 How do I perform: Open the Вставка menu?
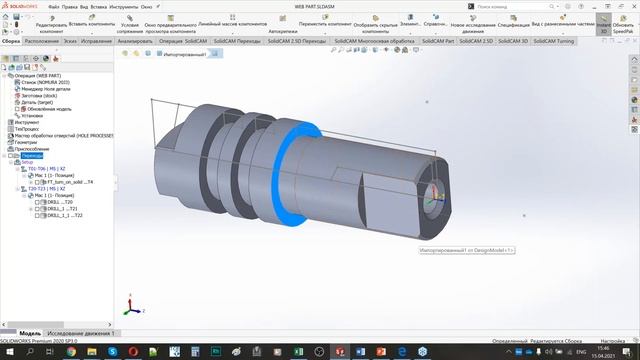click(x=98, y=7)
